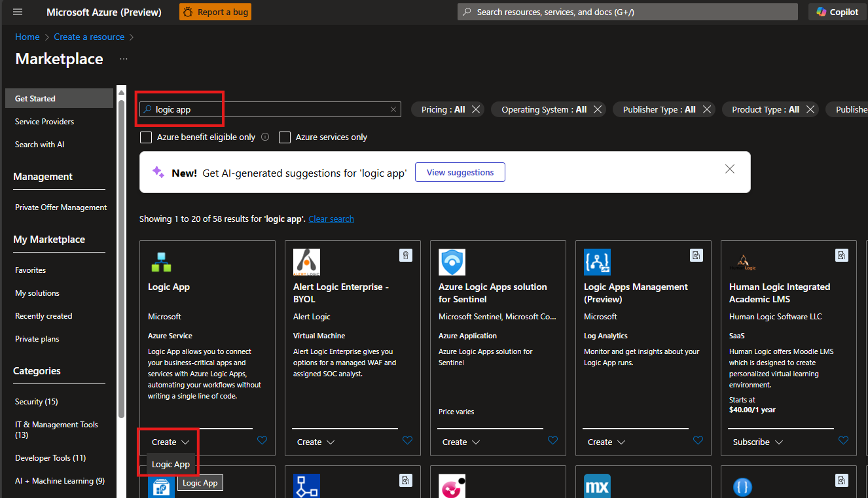Favorite the Logic App tile with heart icon

tap(262, 441)
